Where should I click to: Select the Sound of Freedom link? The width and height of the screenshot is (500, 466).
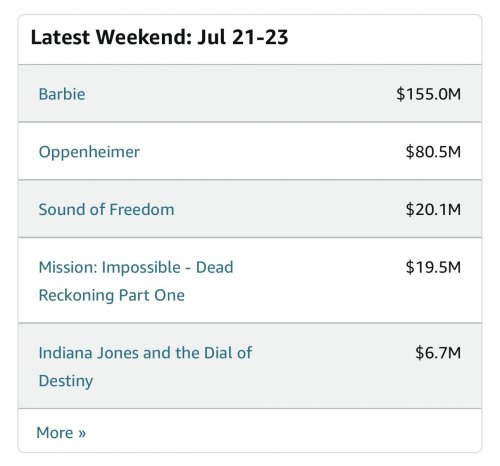(x=106, y=210)
